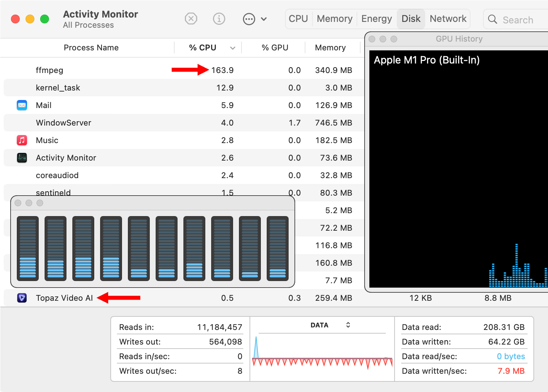Click the Reads in value 11,184,457

pos(220,327)
